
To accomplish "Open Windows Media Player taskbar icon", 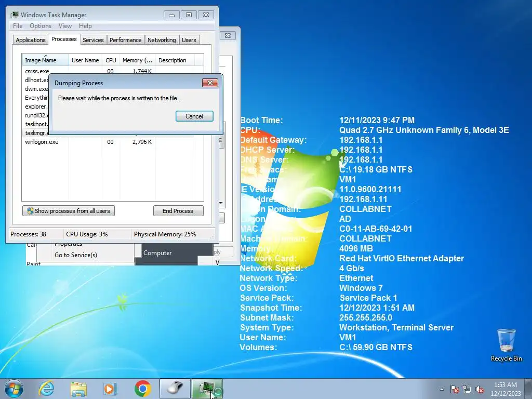I will click(110, 389).
